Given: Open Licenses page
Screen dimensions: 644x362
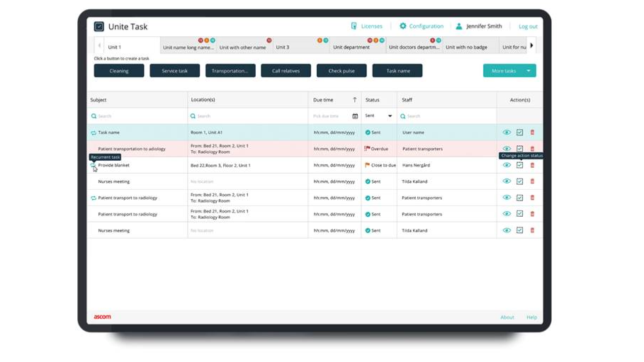Looking at the screenshot, I should pos(367,26).
